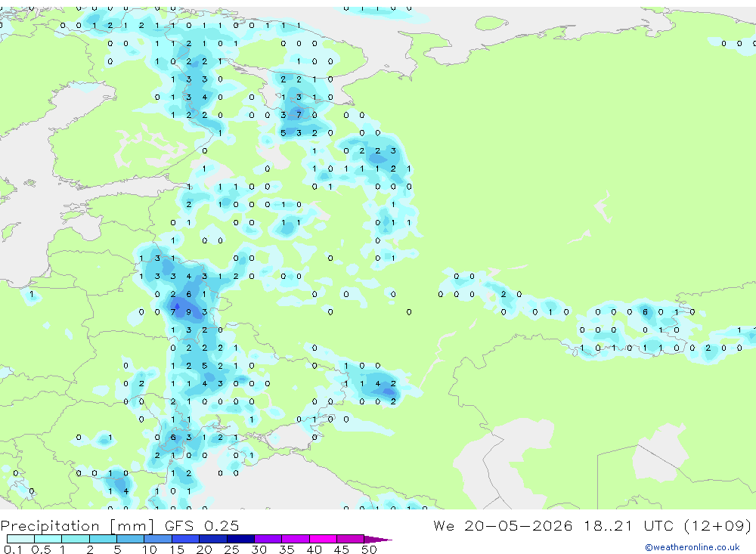The width and height of the screenshot is (756, 554).
Task: Click the '50' legend scale label
Action: coord(369,549)
